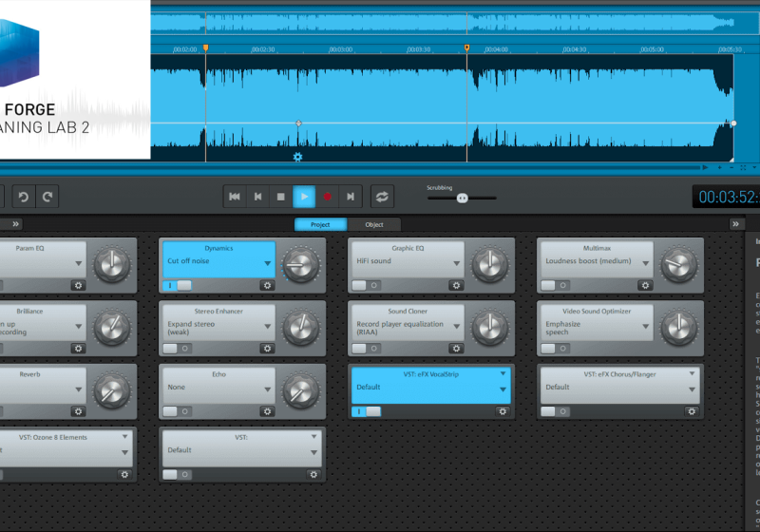
Task: Click the Stop playback button
Action: [x=280, y=197]
